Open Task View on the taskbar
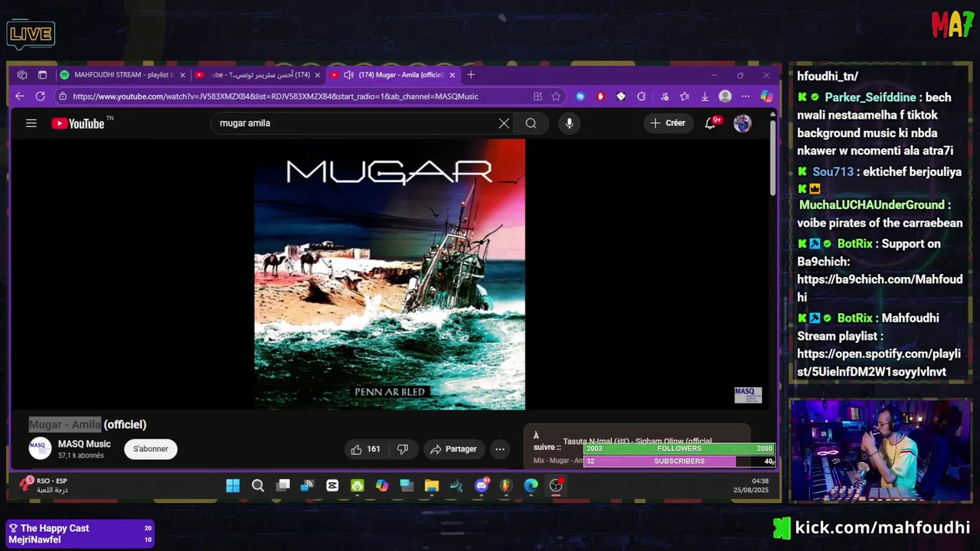 283,485
